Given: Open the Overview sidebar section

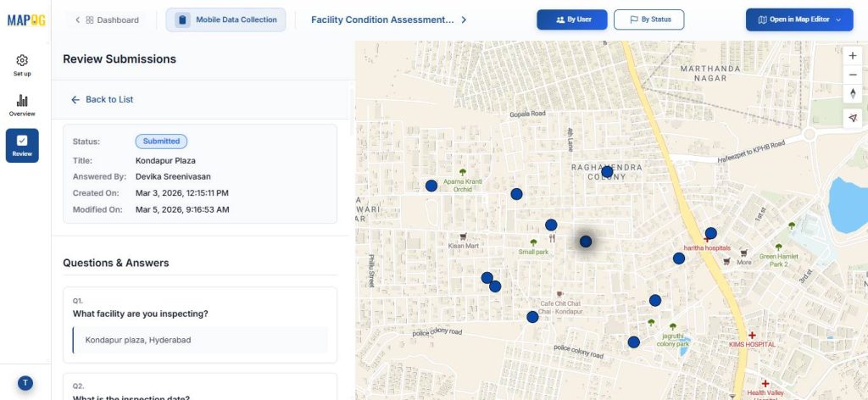Looking at the screenshot, I should (22, 105).
